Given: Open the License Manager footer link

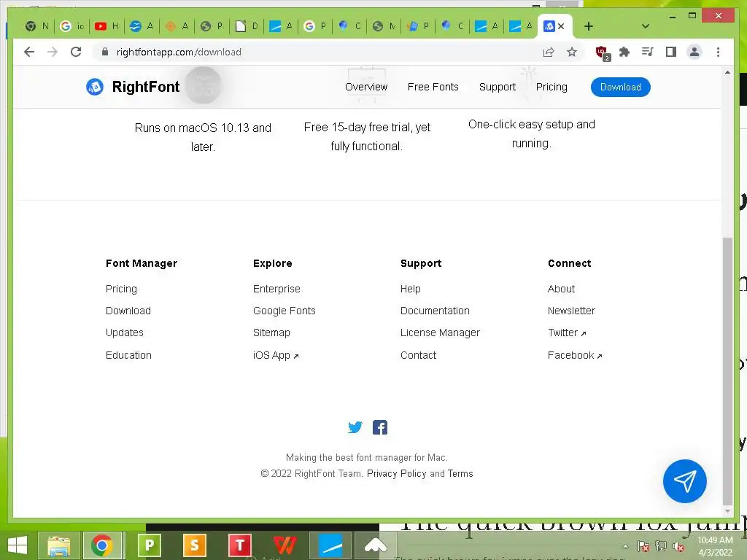Looking at the screenshot, I should pos(440,332).
